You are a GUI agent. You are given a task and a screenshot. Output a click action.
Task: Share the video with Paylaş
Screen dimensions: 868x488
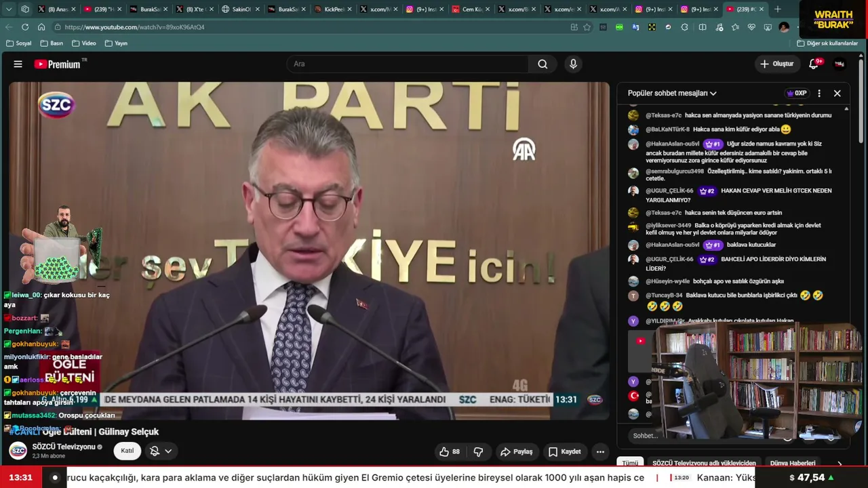(x=517, y=451)
